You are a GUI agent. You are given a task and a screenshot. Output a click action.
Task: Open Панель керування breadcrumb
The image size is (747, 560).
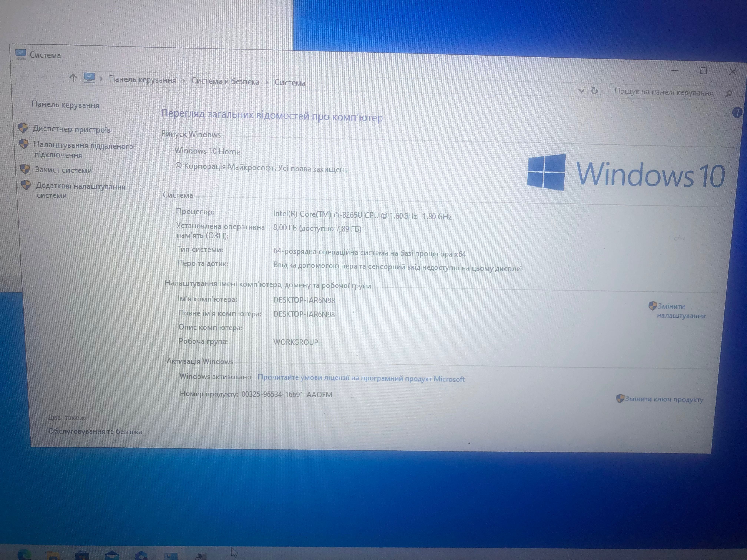[x=142, y=80]
